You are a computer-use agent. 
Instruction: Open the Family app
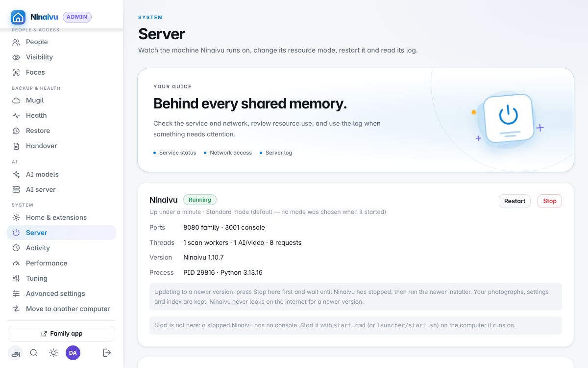tap(61, 334)
